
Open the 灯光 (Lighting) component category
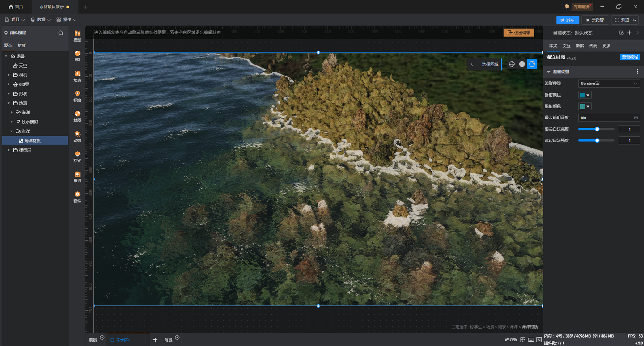(x=77, y=156)
